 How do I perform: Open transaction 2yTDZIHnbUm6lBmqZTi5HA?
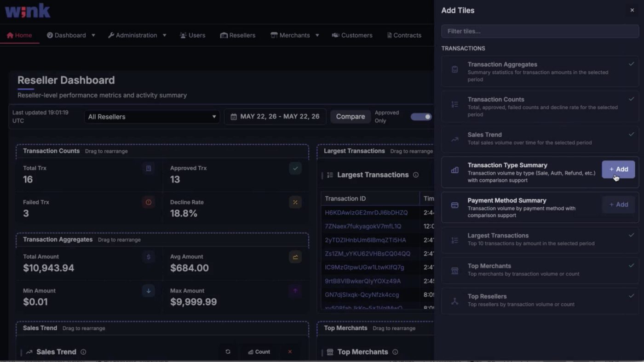pyautogui.click(x=365, y=240)
